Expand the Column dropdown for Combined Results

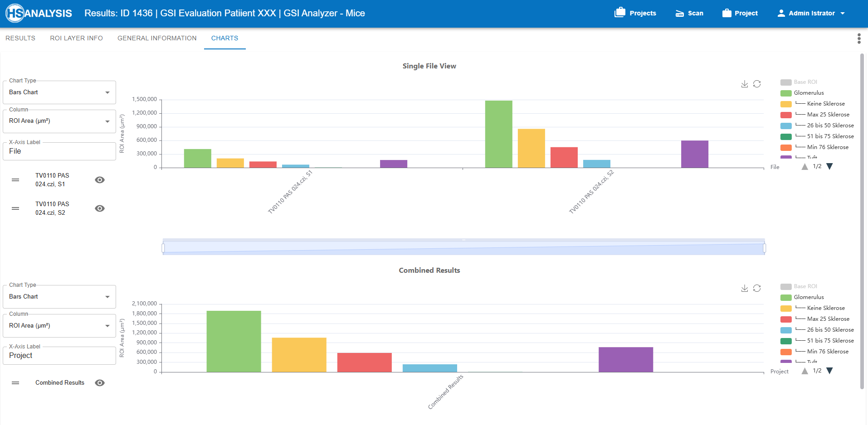(59, 326)
